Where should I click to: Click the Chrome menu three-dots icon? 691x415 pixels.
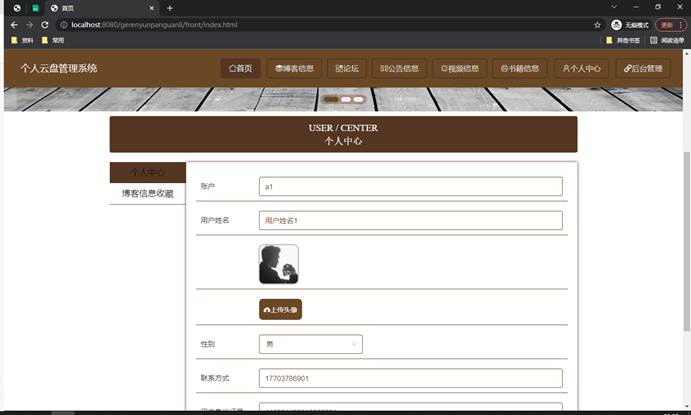[681, 25]
